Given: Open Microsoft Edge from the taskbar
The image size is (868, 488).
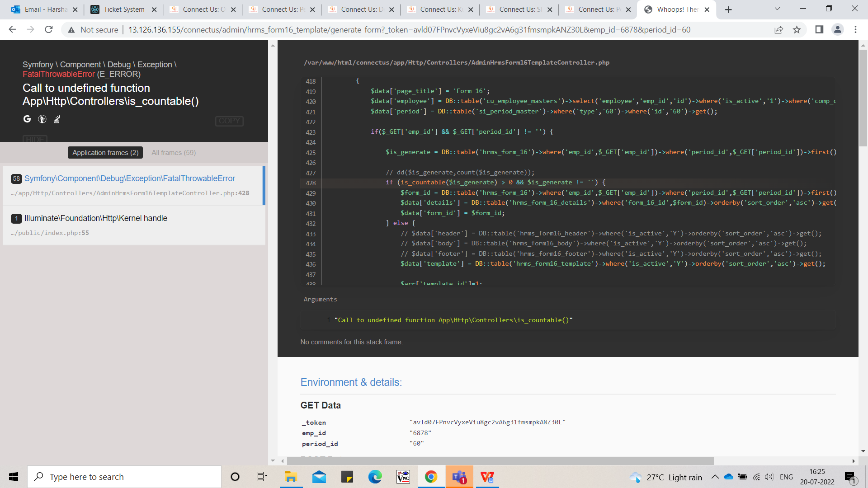Looking at the screenshot, I should point(375,477).
